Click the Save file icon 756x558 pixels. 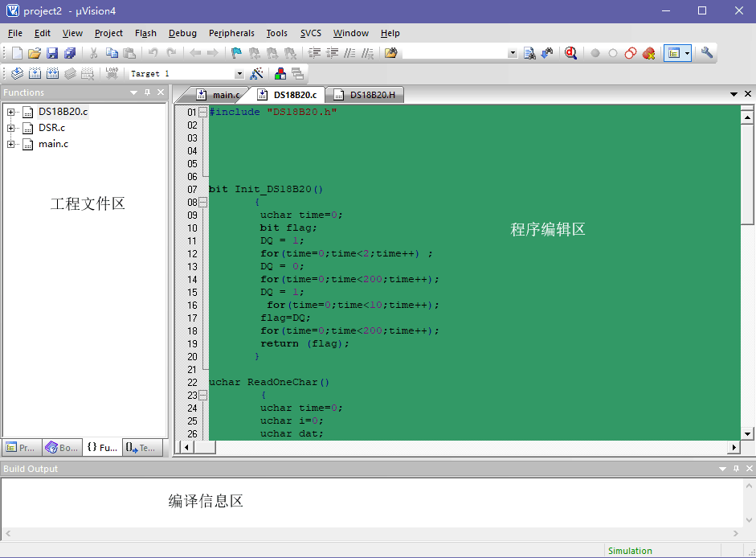(52, 53)
